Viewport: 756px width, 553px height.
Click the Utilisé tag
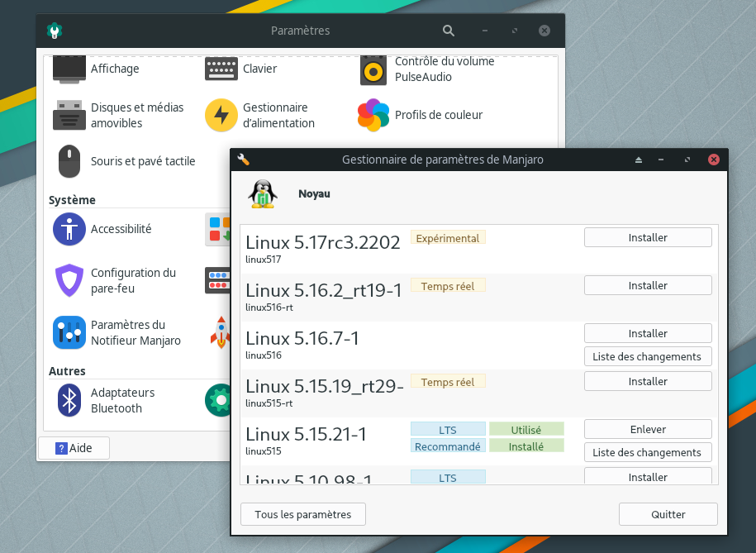[526, 430]
